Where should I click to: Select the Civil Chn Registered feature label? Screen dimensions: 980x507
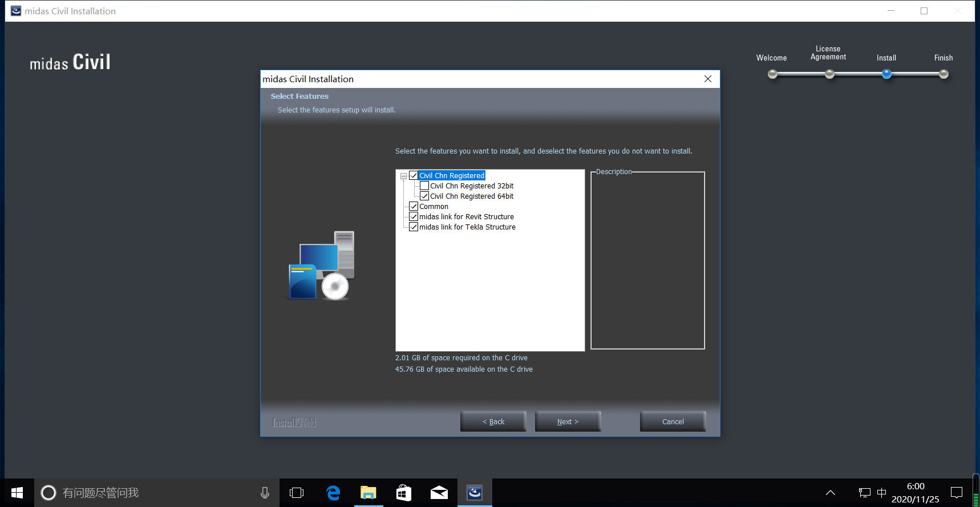(x=452, y=175)
